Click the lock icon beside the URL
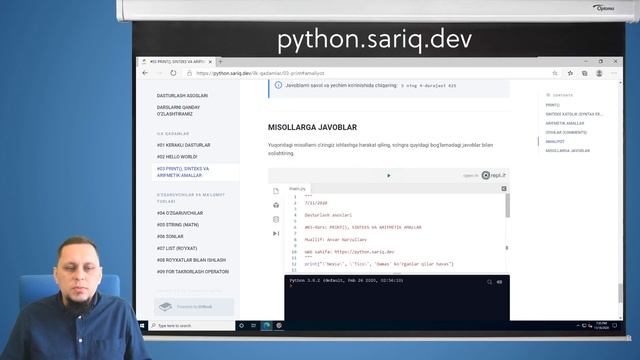The image size is (640, 360). click(189, 73)
